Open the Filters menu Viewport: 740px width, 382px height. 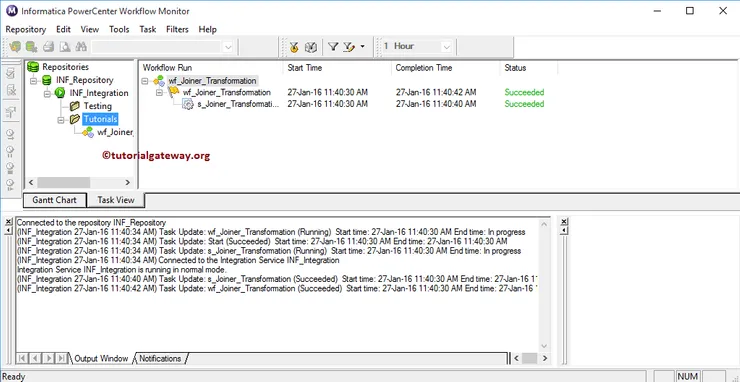pos(177,29)
